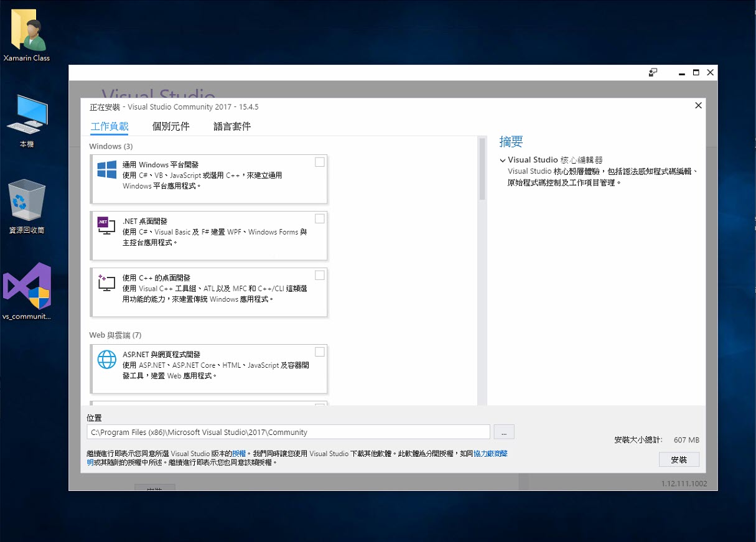The height and width of the screenshot is (542, 756).
Task: Click the version number 1.12.111.1002
Action: 684,484
